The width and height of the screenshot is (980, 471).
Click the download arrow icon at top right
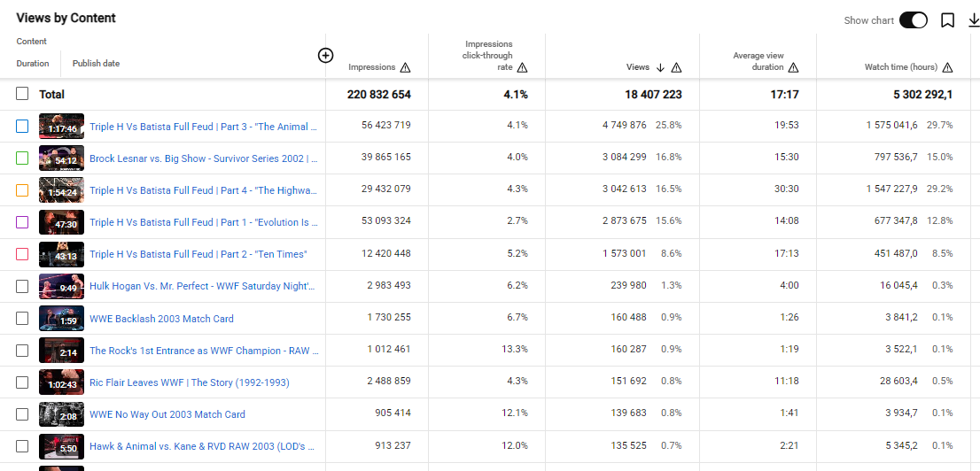[974, 20]
